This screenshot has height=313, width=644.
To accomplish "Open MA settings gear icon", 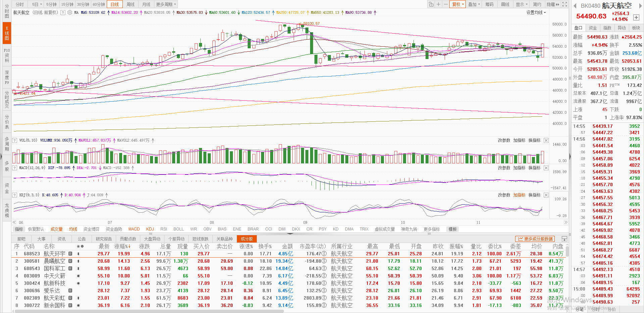I will (x=70, y=12).
